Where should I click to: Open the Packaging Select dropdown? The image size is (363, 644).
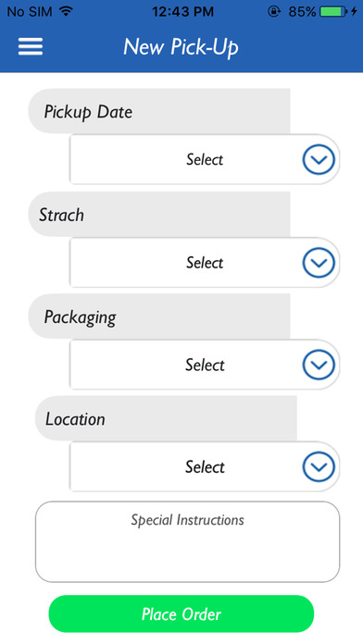coord(205,365)
